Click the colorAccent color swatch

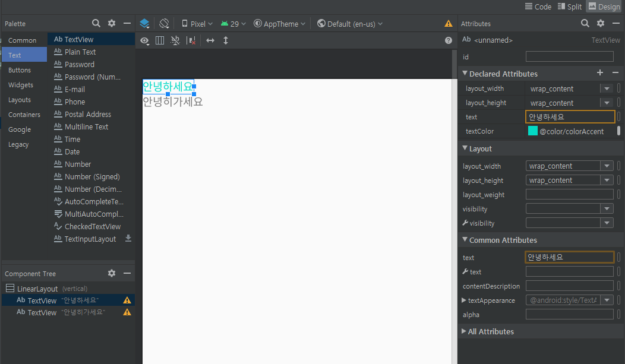tap(532, 131)
